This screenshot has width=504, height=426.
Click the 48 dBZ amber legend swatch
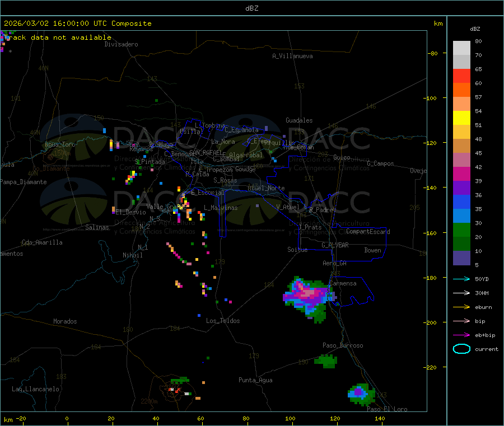tap(461, 132)
